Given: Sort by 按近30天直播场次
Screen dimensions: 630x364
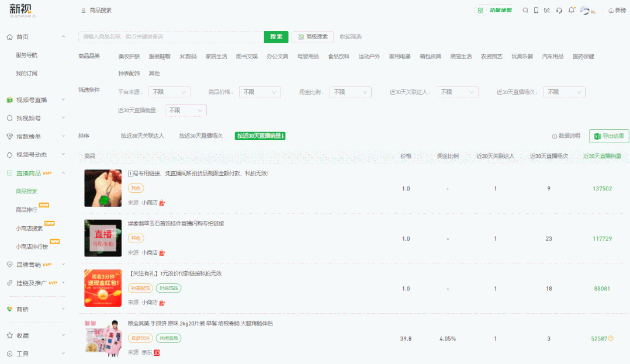Looking at the screenshot, I should [201, 136].
